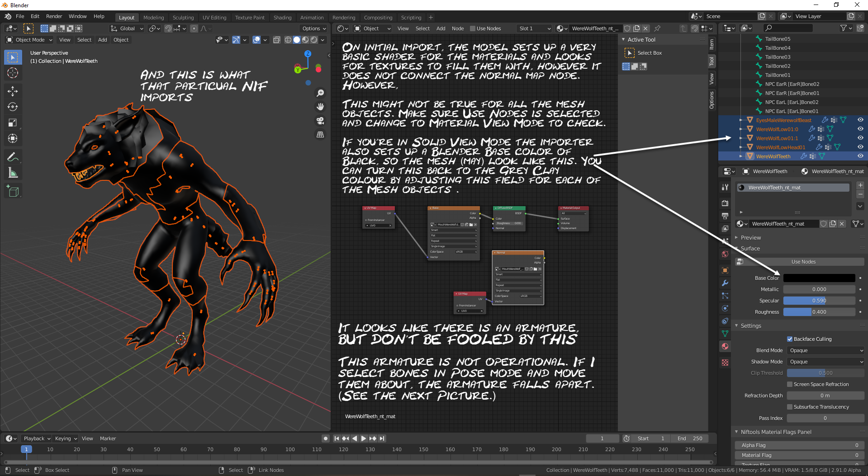868x476 pixels.
Task: Enable Subsurface Translucency
Action: [790, 407]
